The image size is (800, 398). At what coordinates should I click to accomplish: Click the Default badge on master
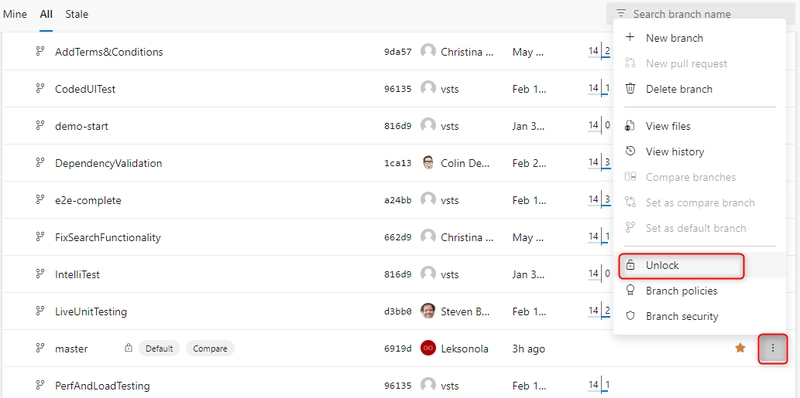159,349
